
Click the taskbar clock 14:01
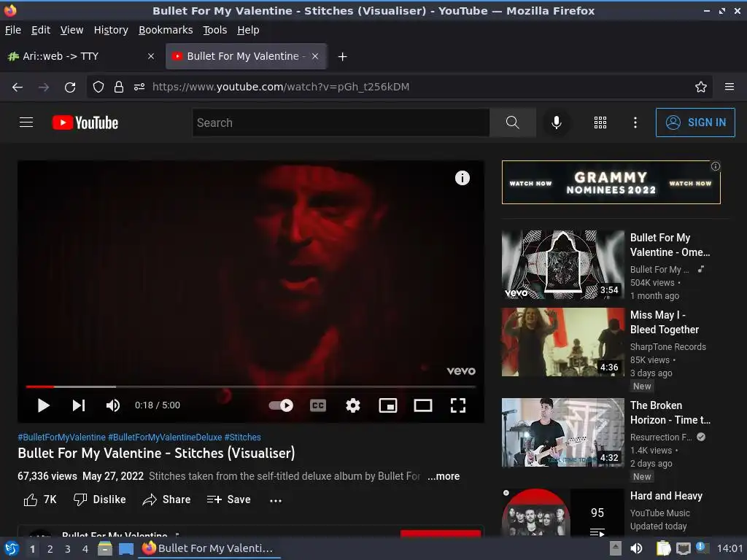[x=729, y=548]
